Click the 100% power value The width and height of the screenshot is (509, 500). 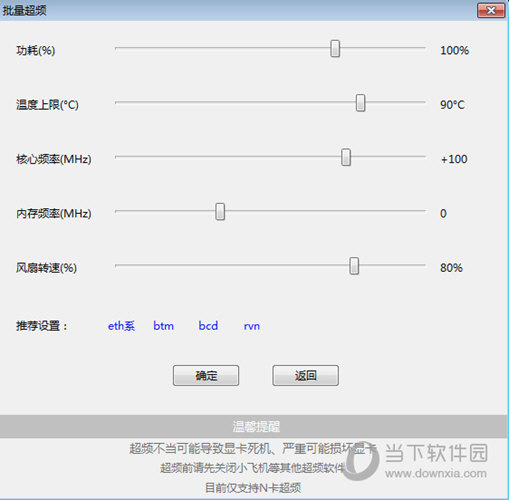click(x=455, y=51)
